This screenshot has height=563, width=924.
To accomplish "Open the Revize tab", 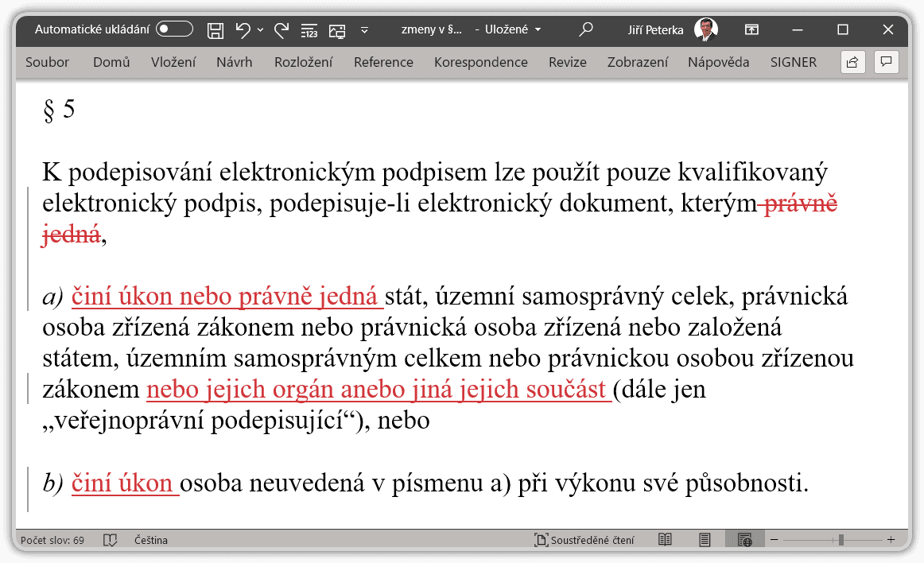I will click(x=568, y=62).
